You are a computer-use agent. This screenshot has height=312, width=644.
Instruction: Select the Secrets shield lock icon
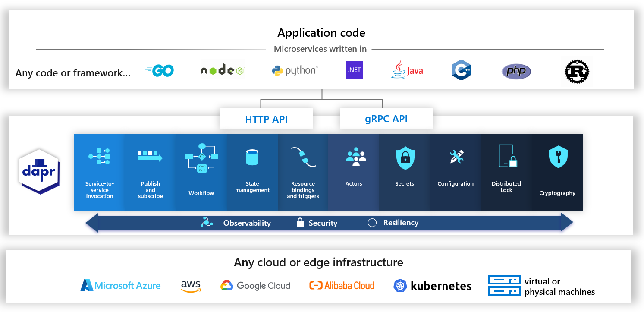coord(405,157)
